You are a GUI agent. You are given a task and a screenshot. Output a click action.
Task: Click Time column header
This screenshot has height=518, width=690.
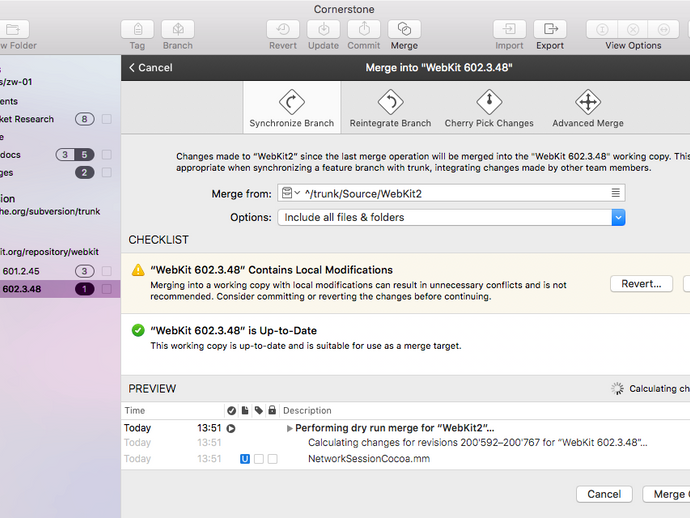click(135, 411)
